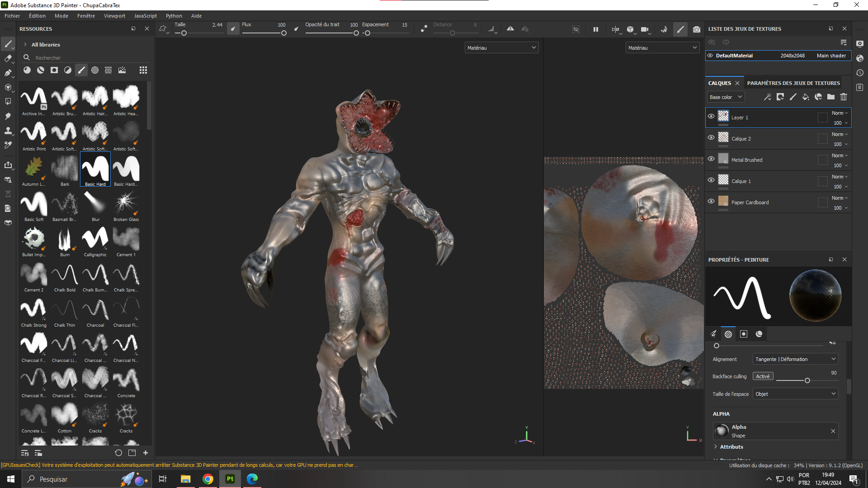868x488 pixels.
Task: Click the Smudge tool icon
Action: point(8,116)
